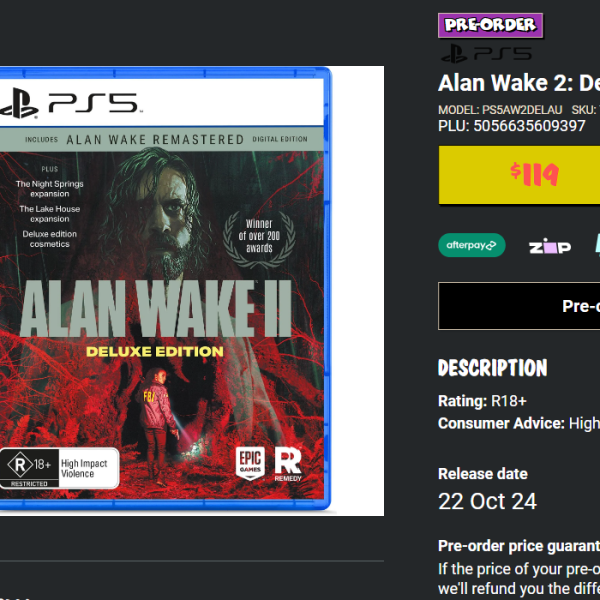Select the Zip payment logo
This screenshot has width=600, height=600.
(x=549, y=246)
